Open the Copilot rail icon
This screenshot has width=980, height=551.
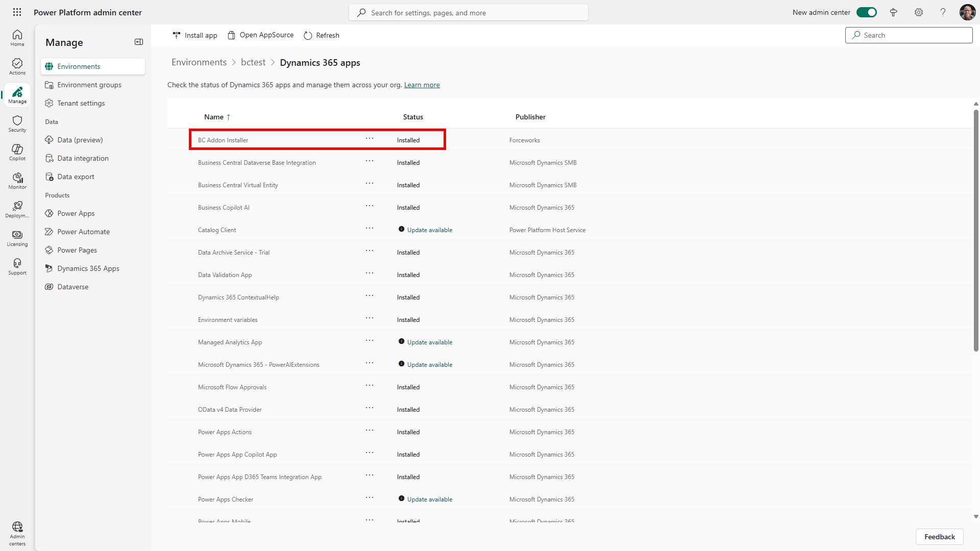(x=17, y=152)
